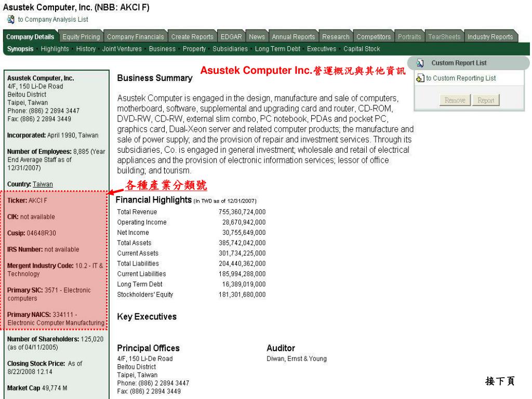
Task: Select the Company Details tab
Action: point(30,37)
